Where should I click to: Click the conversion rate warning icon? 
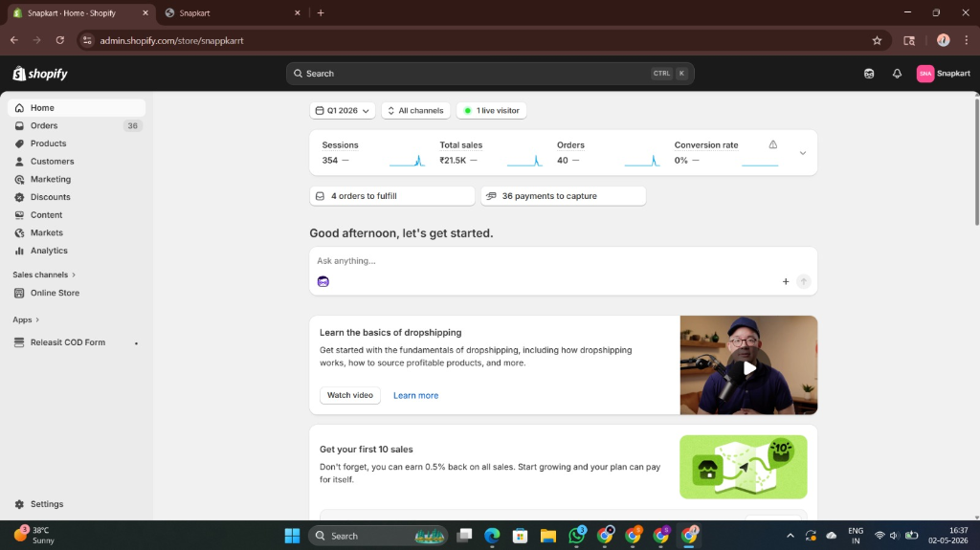click(x=773, y=144)
